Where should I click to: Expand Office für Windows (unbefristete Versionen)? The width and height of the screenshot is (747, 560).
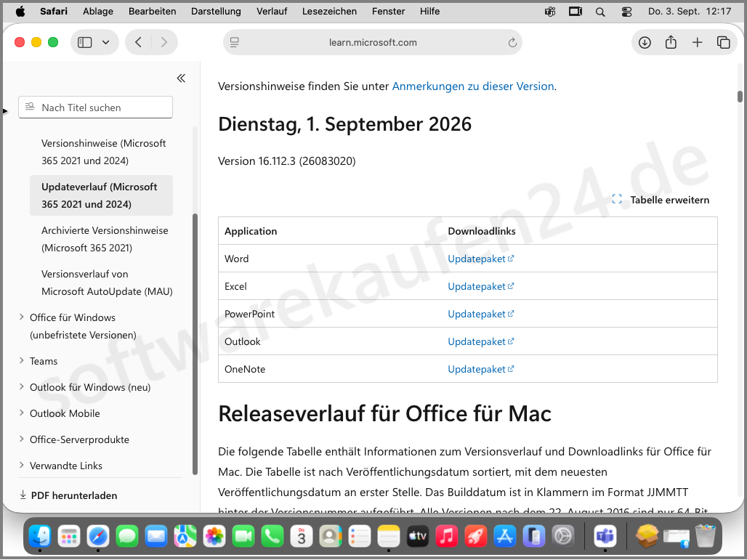(x=22, y=317)
